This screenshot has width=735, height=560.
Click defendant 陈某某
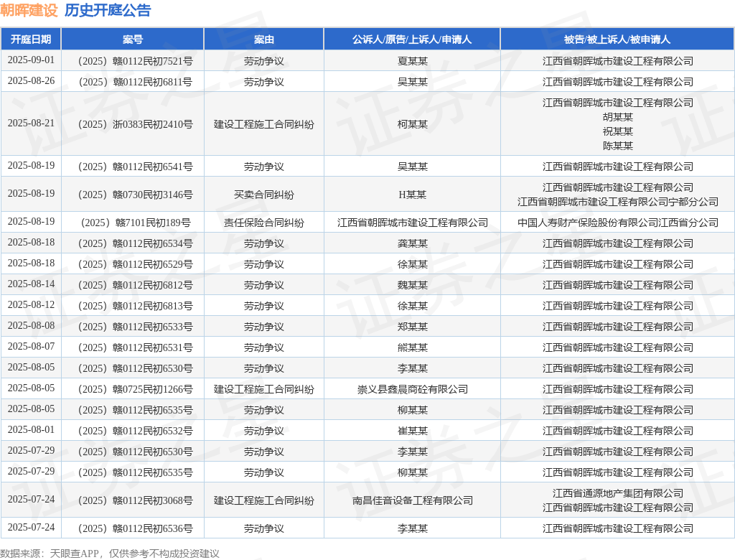[x=618, y=146]
